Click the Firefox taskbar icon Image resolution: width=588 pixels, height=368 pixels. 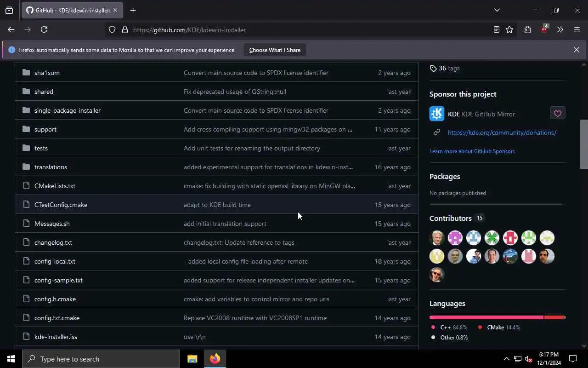[x=215, y=359]
